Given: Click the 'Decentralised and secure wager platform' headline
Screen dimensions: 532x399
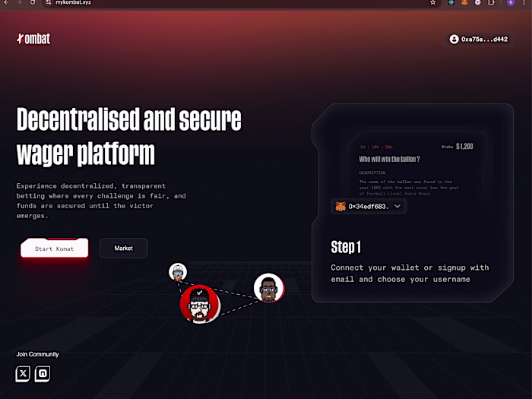Looking at the screenshot, I should click(129, 136).
